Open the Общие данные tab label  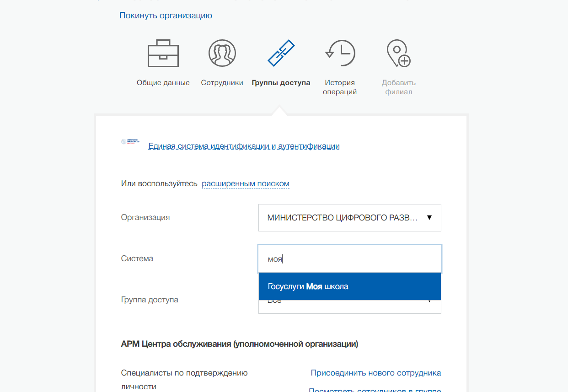click(163, 83)
